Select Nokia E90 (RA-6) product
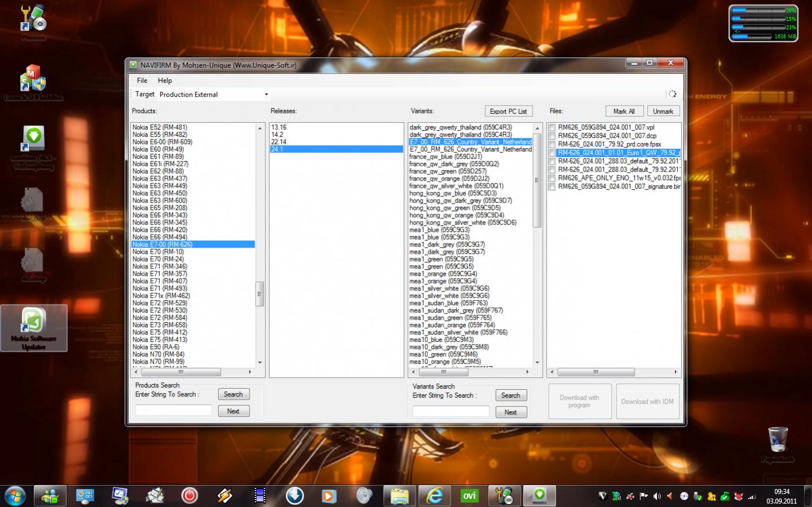This screenshot has width=812, height=507. click(x=193, y=347)
